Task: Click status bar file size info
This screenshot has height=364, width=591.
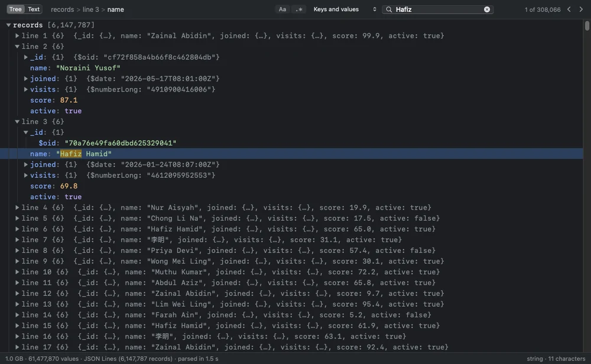Action: coord(112,359)
